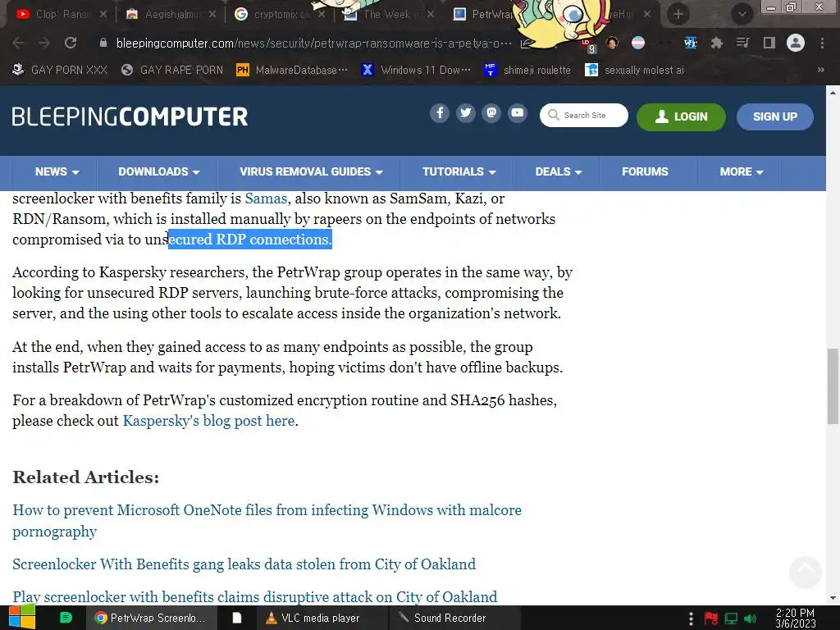Open the gang leaks City of Oakland data link
The image size is (840, 630).
pos(244,564)
